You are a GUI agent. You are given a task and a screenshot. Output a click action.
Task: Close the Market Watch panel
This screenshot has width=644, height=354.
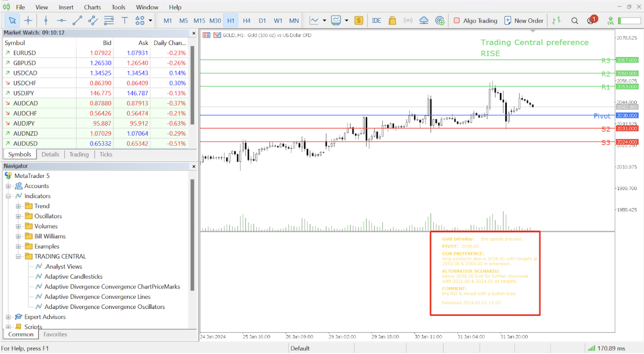194,33
